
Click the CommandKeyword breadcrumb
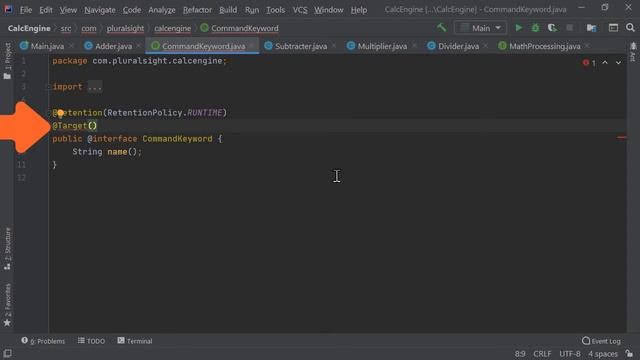click(240, 28)
